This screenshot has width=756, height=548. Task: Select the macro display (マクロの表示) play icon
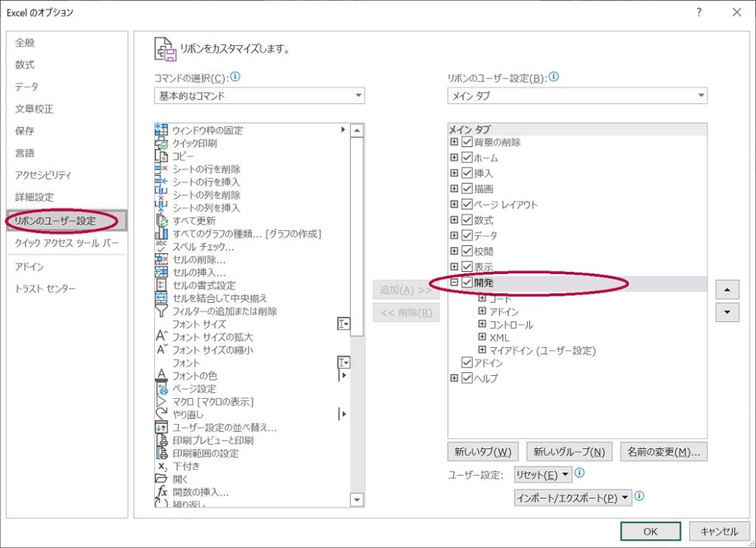click(x=162, y=401)
